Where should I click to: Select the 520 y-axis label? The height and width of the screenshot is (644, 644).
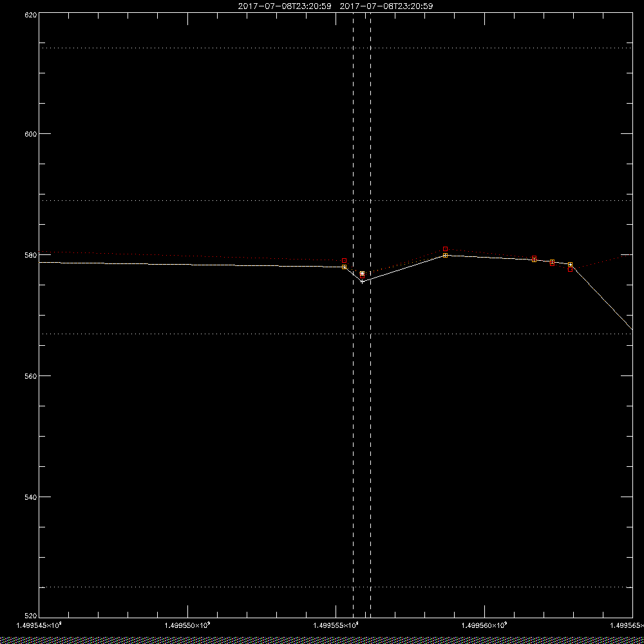[31, 616]
